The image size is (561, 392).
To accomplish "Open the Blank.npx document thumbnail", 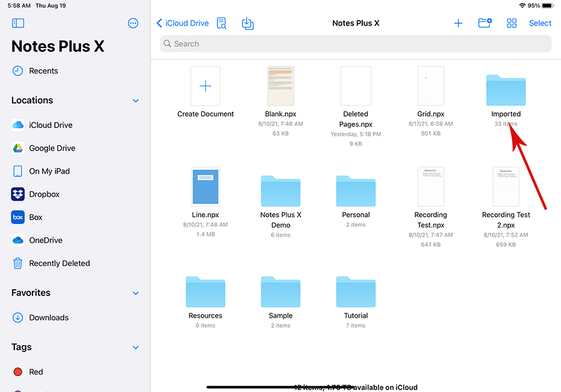I will [280, 86].
